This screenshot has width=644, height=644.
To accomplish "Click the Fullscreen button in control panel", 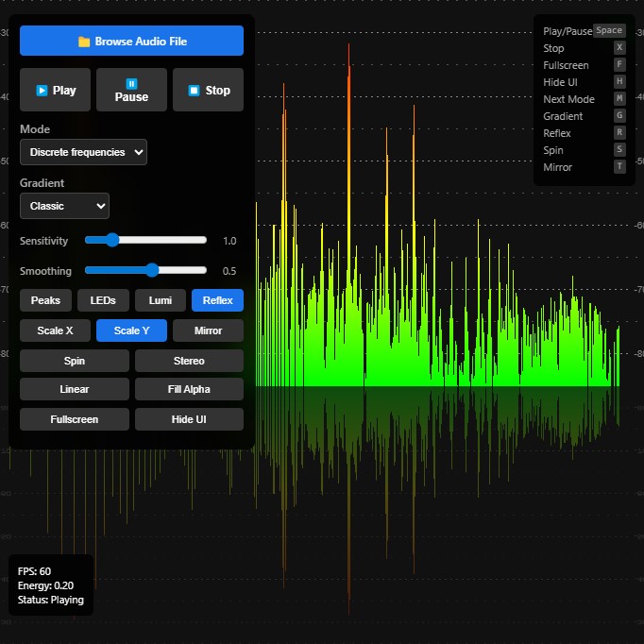I will click(x=75, y=419).
